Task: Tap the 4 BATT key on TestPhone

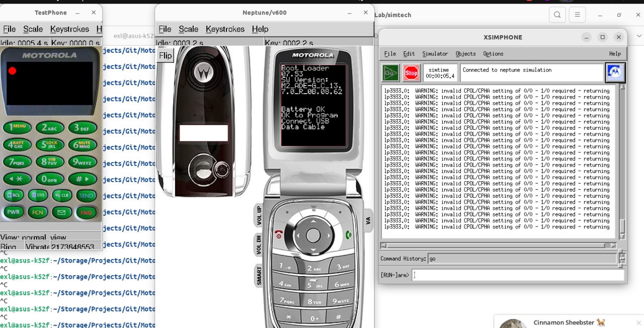Action: [17, 145]
